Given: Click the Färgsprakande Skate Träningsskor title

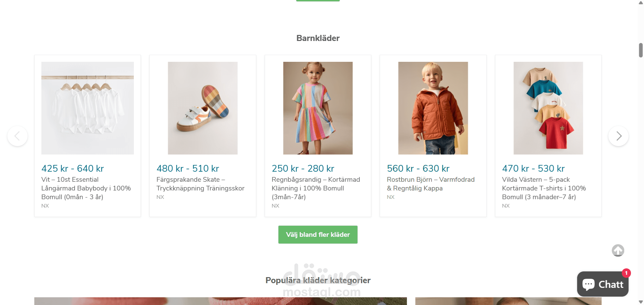Looking at the screenshot, I should coord(200,184).
